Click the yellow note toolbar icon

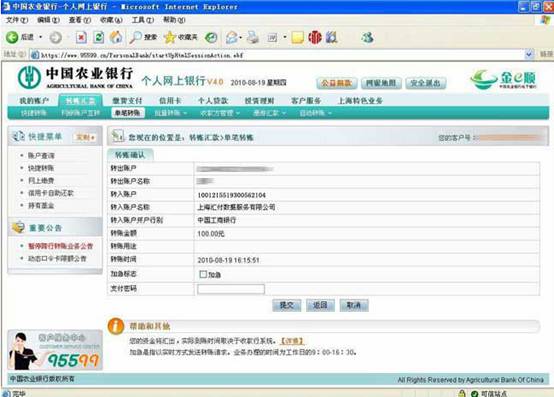tap(297, 37)
